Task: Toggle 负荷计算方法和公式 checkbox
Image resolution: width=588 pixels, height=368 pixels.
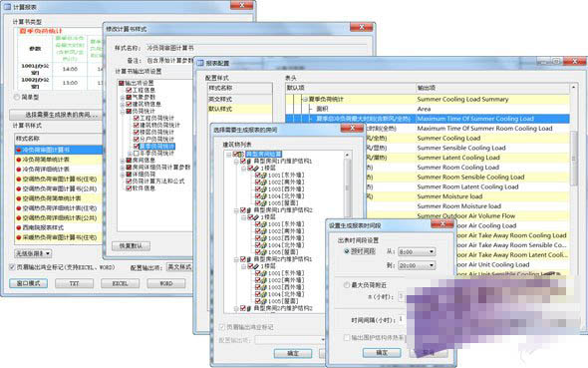Action: 129,182
